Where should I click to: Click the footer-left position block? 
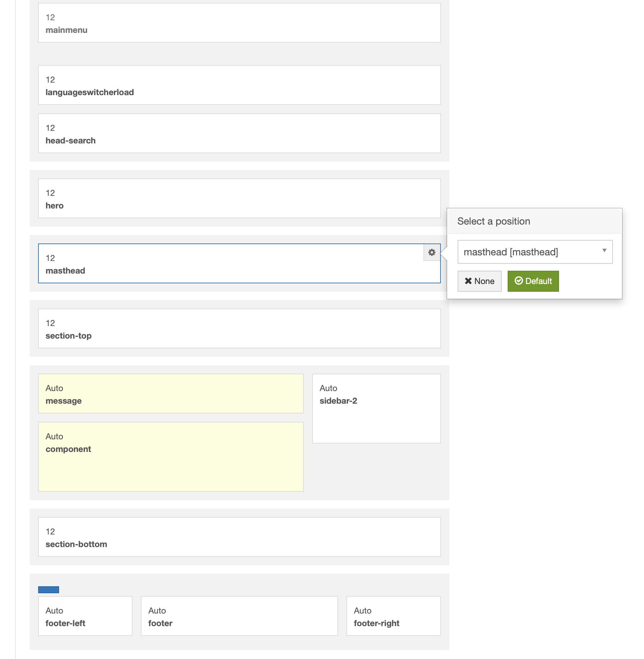[85, 616]
